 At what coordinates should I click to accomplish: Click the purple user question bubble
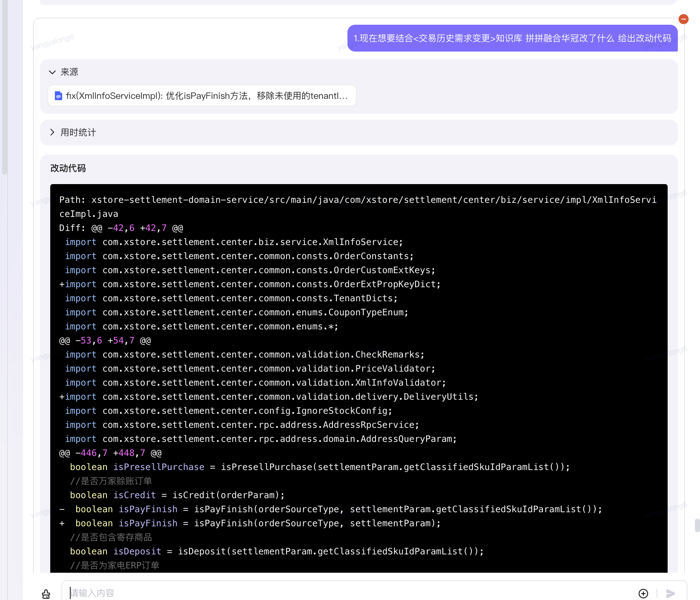[512, 38]
